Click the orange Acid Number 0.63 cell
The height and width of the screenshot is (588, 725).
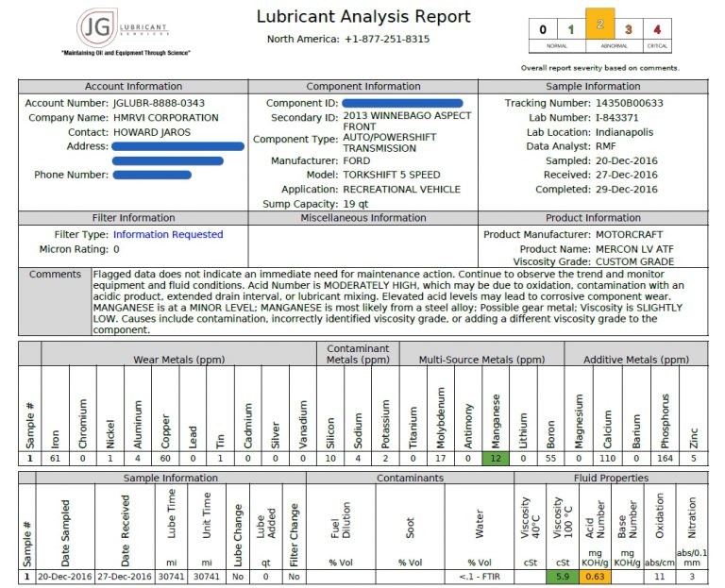(594, 576)
